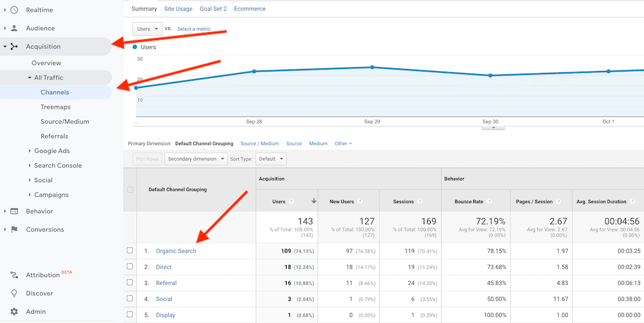Click the Sep 29 chart data point
This screenshot has height=323, width=644.
coord(372,67)
